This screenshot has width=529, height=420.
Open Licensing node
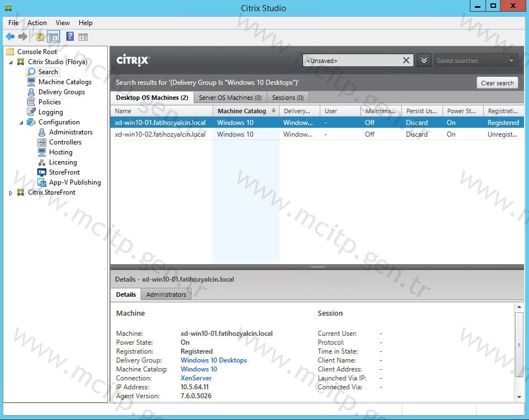point(62,162)
